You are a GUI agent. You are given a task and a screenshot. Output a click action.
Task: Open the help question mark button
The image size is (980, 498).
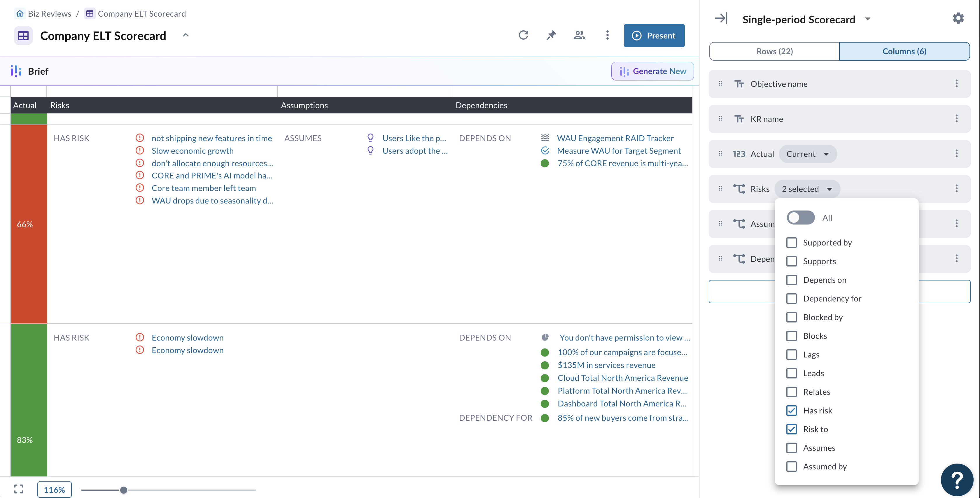[x=957, y=480]
